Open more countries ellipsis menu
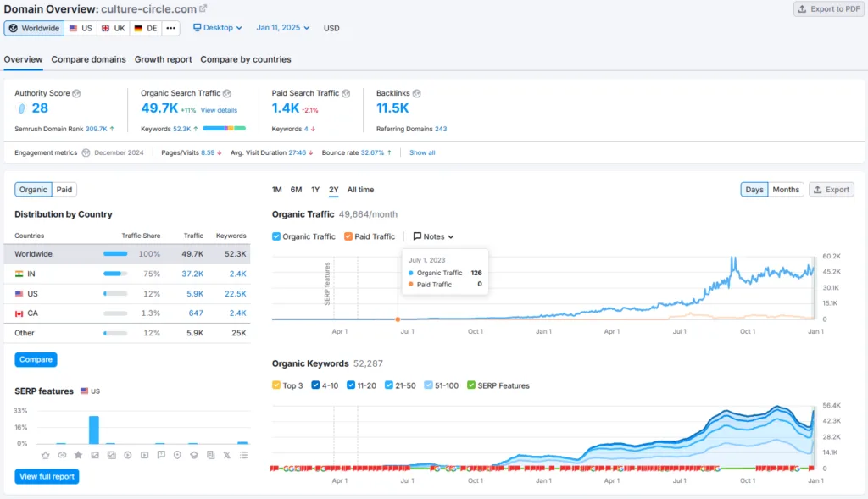 (171, 28)
